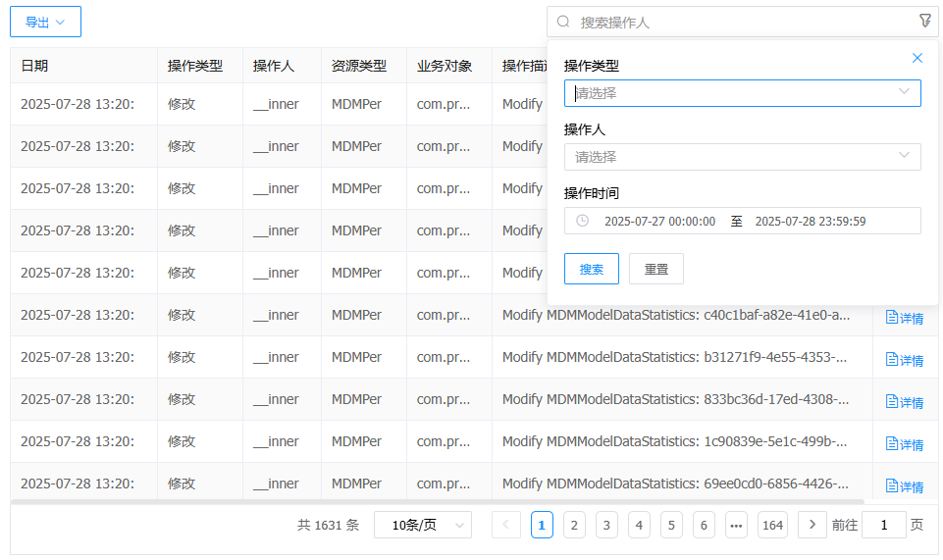Click the 前往 page number input field
This screenshot has height=560, width=943.
[883, 525]
